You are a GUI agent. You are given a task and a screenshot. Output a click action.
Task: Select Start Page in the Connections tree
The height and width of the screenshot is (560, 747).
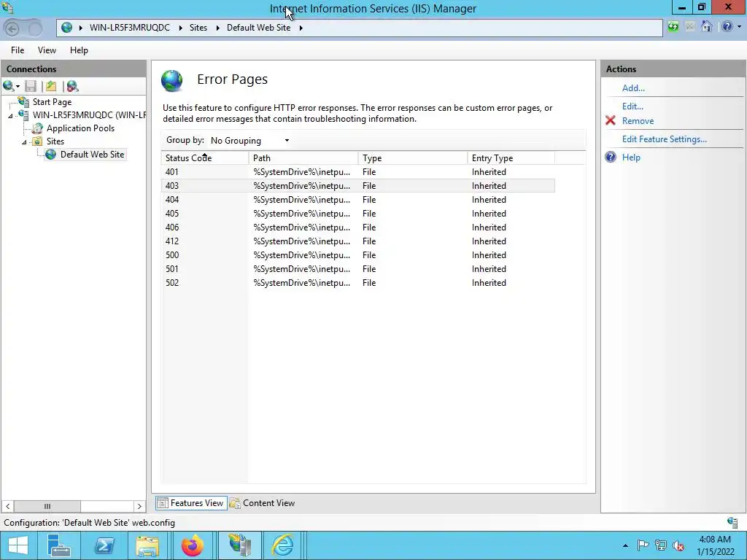pyautogui.click(x=52, y=102)
